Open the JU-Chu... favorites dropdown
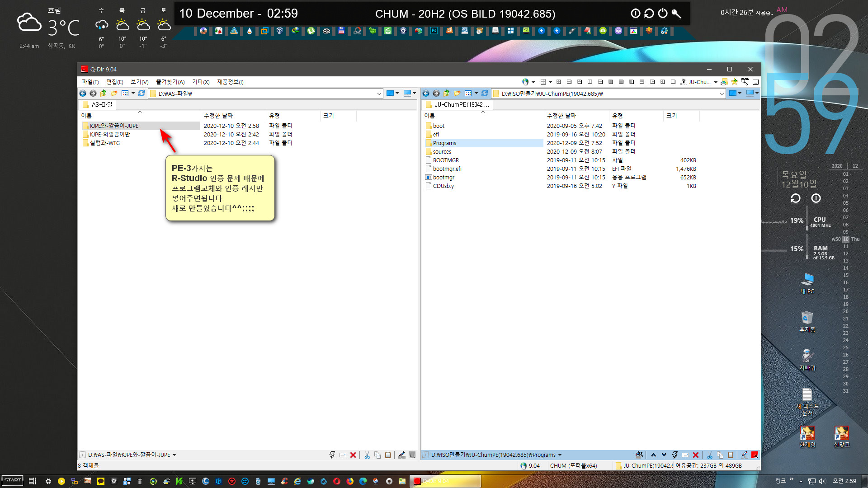Viewport: 868px width, 488px height. pyautogui.click(x=716, y=82)
